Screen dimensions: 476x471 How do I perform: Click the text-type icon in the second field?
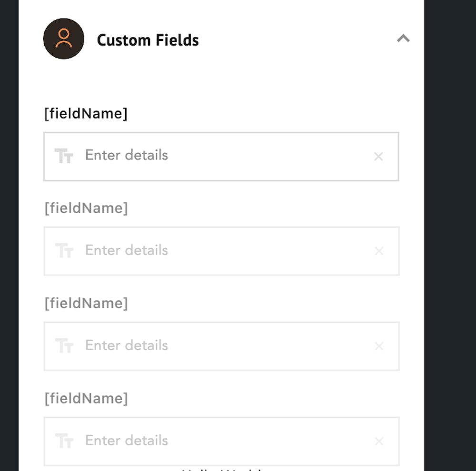coord(64,250)
